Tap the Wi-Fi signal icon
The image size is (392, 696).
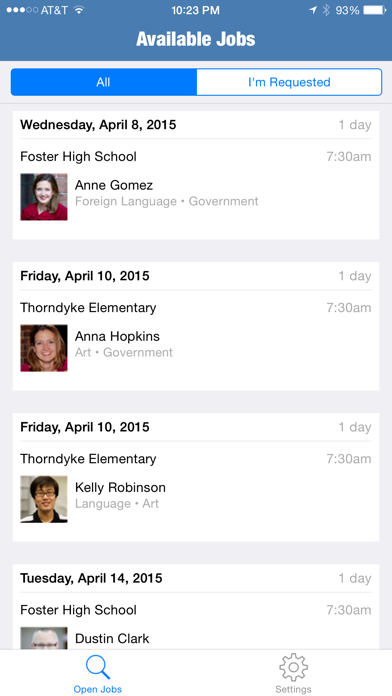79,10
